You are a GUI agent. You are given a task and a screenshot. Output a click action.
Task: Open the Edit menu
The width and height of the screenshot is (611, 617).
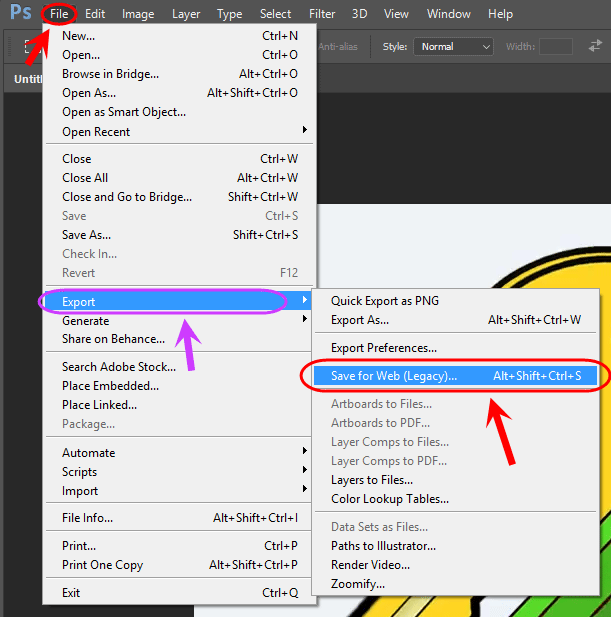95,14
